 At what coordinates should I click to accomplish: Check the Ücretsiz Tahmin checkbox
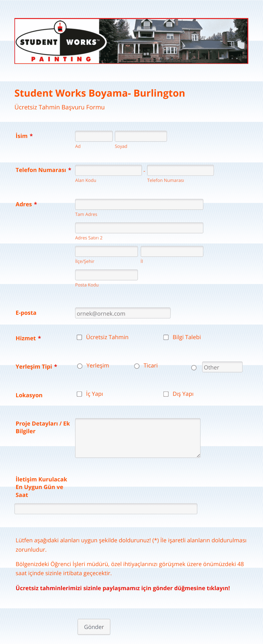coord(79,337)
